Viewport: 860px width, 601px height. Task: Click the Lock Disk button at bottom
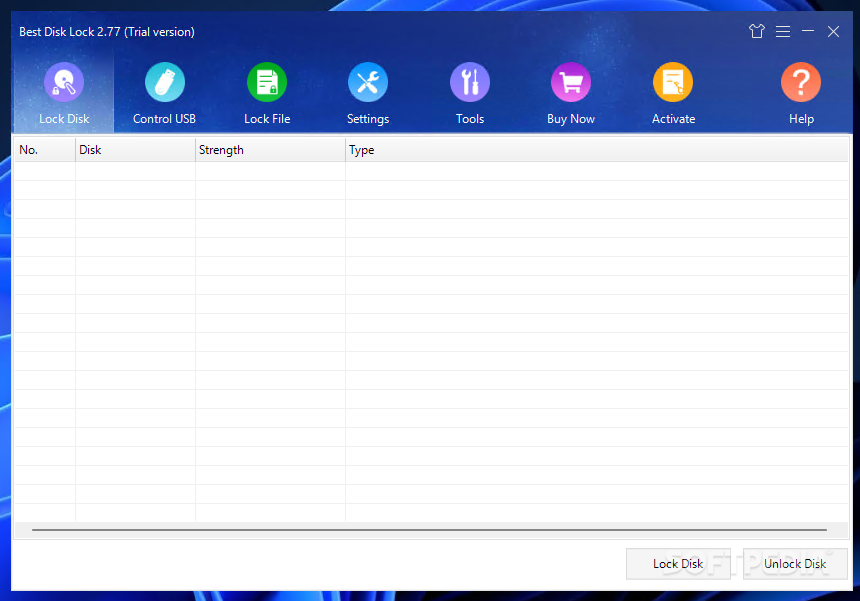(678, 564)
